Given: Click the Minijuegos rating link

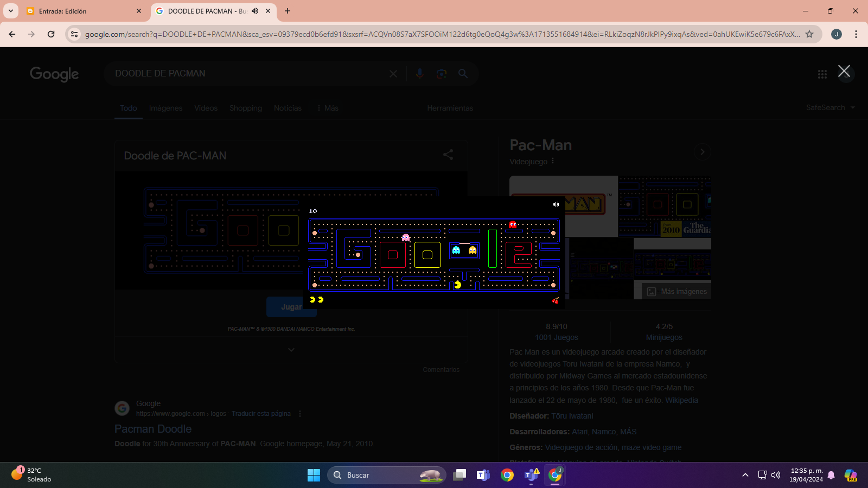Looking at the screenshot, I should point(664,337).
